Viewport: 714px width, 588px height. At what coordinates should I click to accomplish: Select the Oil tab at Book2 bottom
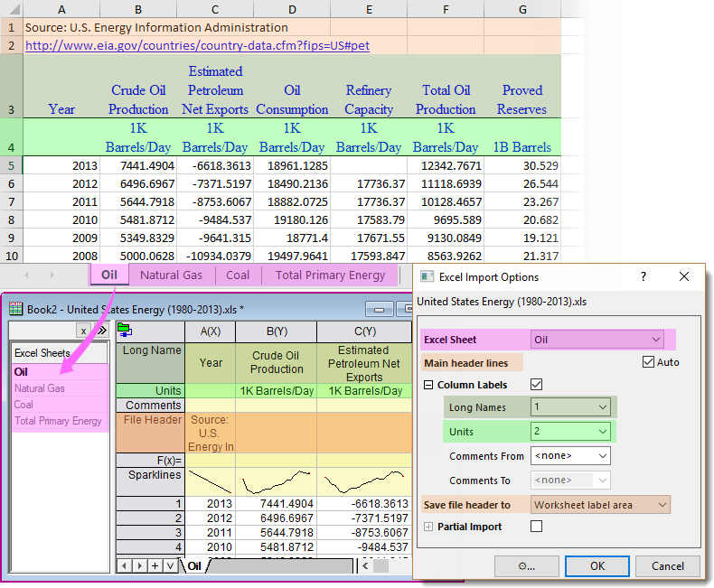coord(194,565)
